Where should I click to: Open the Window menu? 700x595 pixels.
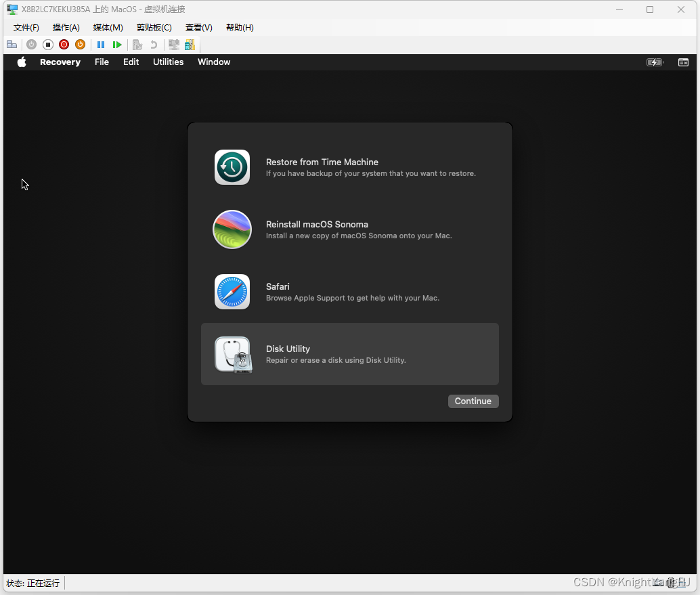214,62
